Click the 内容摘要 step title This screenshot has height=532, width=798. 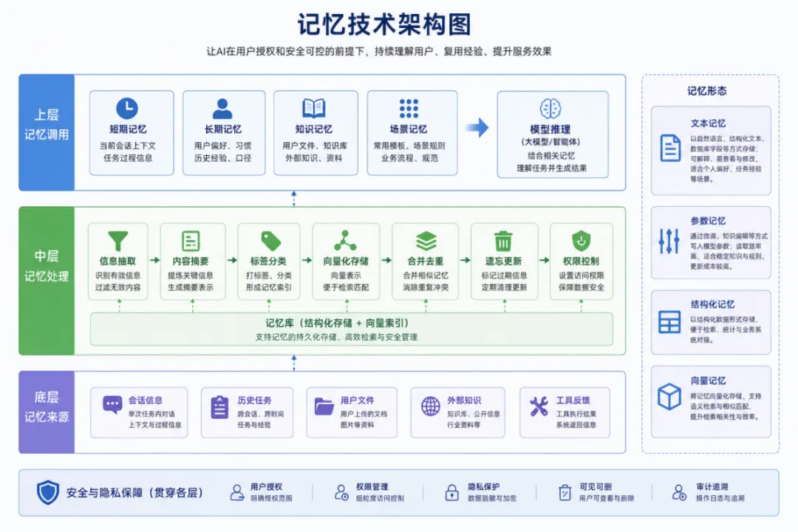(191, 261)
